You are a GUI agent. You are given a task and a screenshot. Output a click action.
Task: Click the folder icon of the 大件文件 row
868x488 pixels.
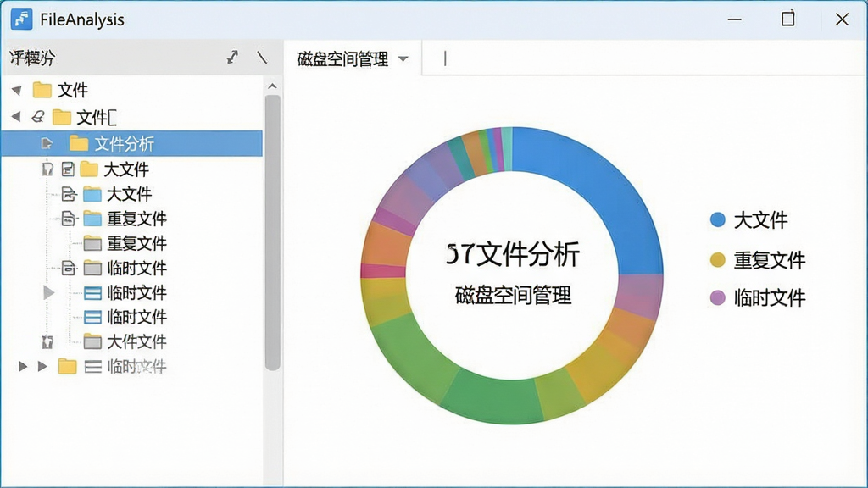(92, 341)
